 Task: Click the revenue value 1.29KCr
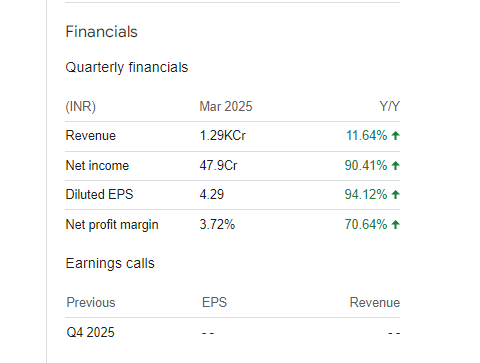(x=223, y=136)
